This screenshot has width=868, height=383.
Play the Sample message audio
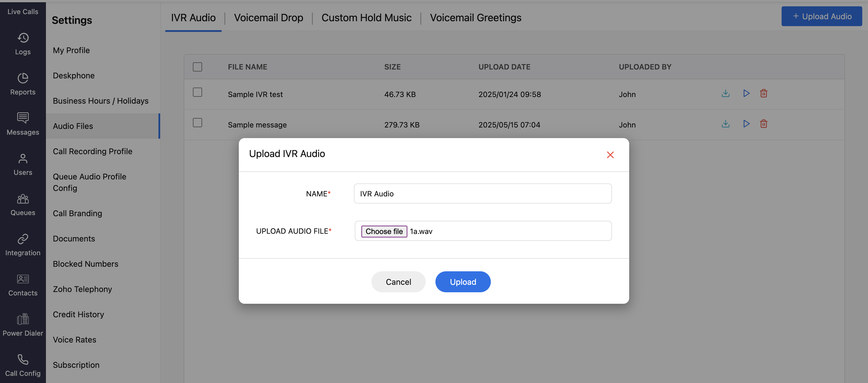[x=746, y=124]
